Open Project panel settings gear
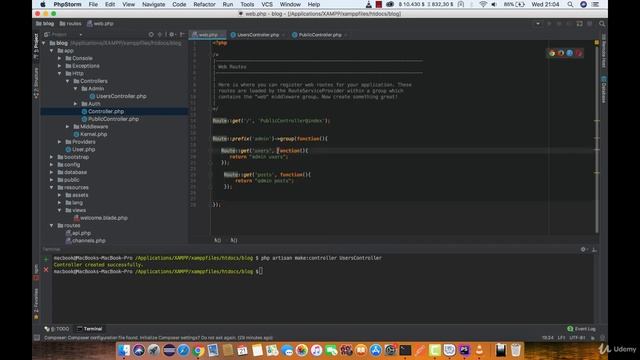 pos(171,35)
